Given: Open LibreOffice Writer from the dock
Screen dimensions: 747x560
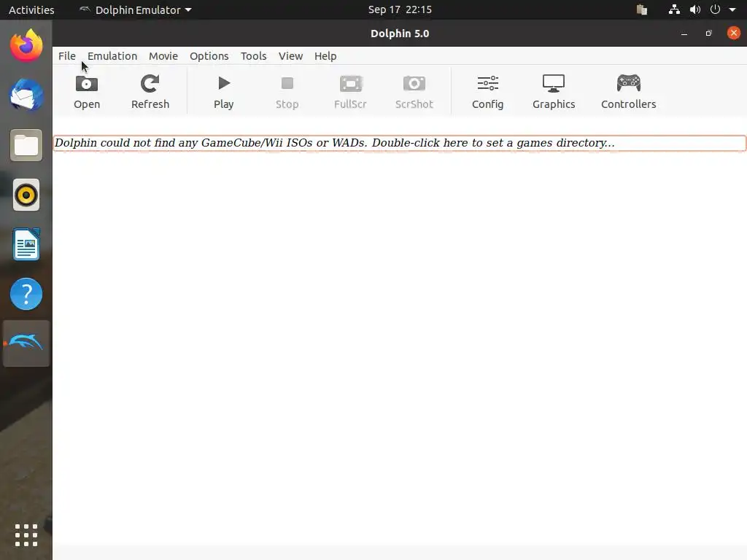Looking at the screenshot, I should point(26,244).
